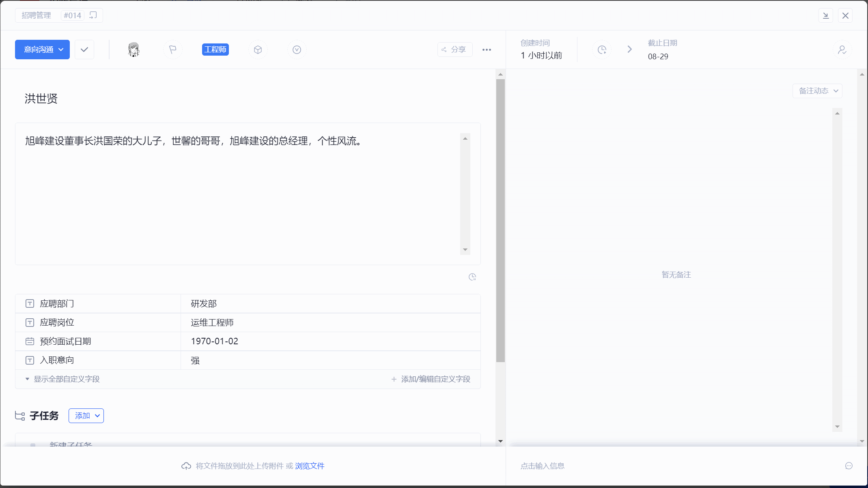The width and height of the screenshot is (868, 488).
Task: Switch to 招聘管理 breadcrumb
Action: (x=36, y=15)
